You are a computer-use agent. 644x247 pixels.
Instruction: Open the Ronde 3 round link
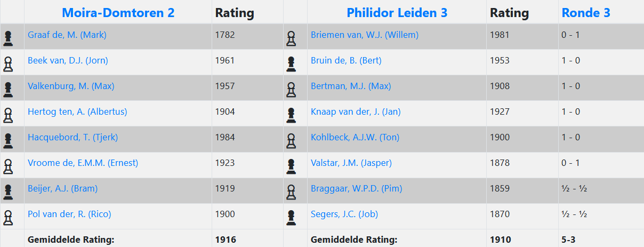pos(585,13)
